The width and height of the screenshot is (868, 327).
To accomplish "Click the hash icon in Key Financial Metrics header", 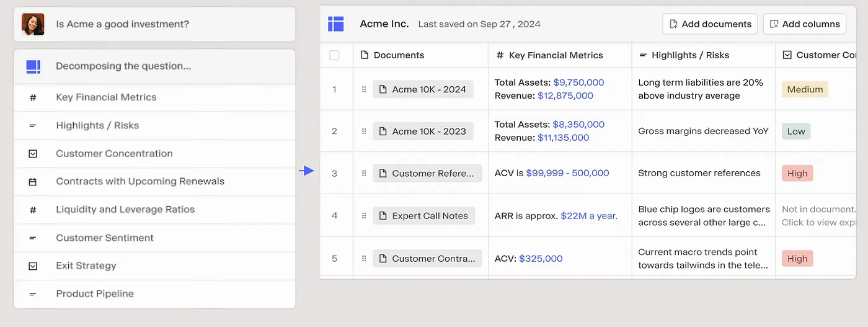I will pyautogui.click(x=500, y=55).
